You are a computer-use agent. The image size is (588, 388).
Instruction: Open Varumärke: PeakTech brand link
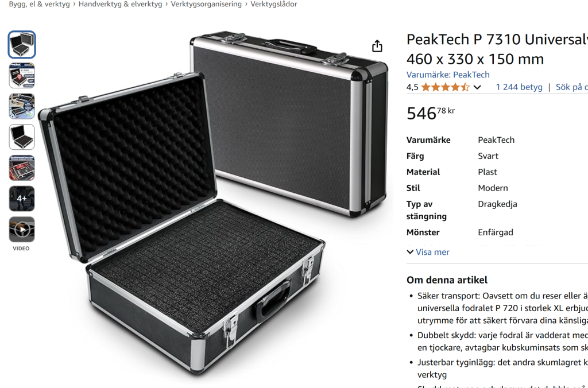click(x=448, y=75)
